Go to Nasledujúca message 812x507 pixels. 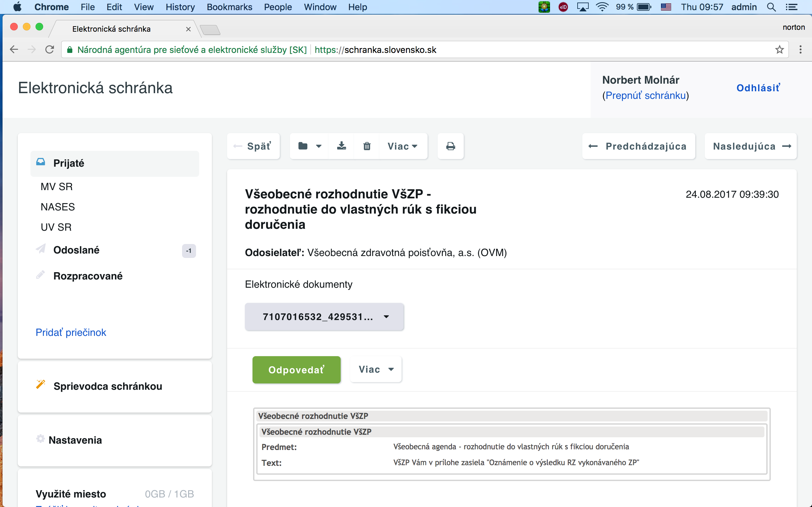coord(751,146)
